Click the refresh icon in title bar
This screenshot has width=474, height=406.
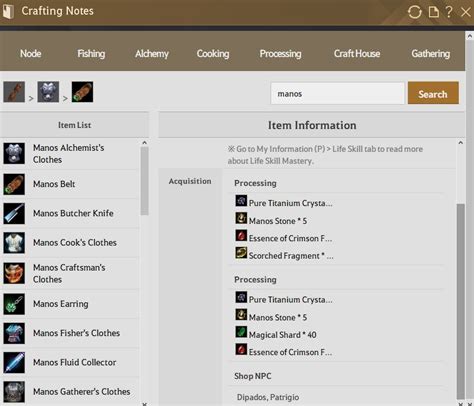pyautogui.click(x=414, y=12)
